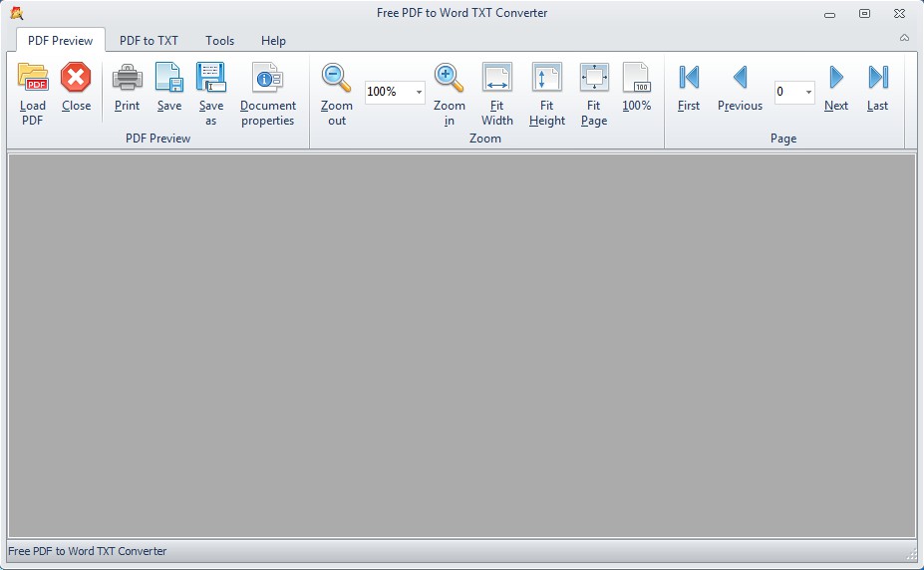Click the gray PDF preview area

pos(462,346)
